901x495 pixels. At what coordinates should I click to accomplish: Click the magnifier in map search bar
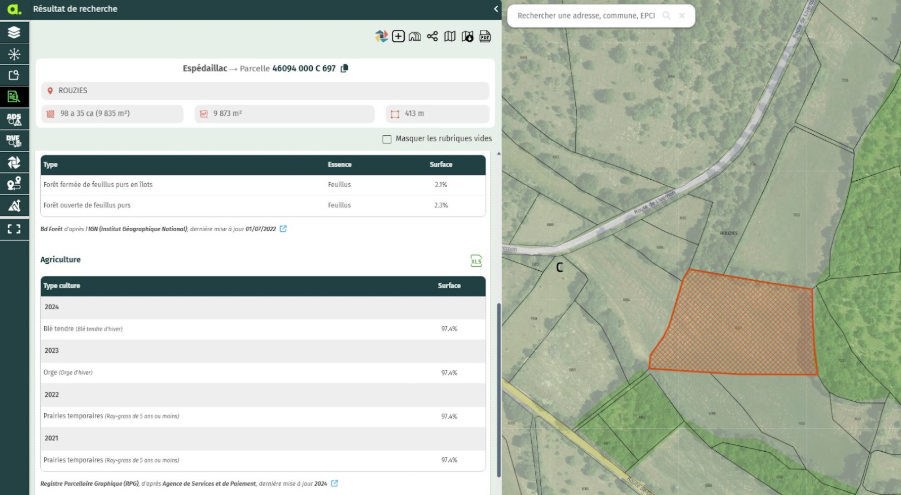tap(666, 16)
